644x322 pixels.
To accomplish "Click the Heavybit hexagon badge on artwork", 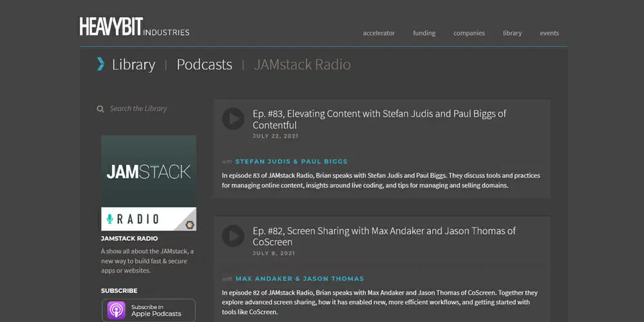I will 189,225.
